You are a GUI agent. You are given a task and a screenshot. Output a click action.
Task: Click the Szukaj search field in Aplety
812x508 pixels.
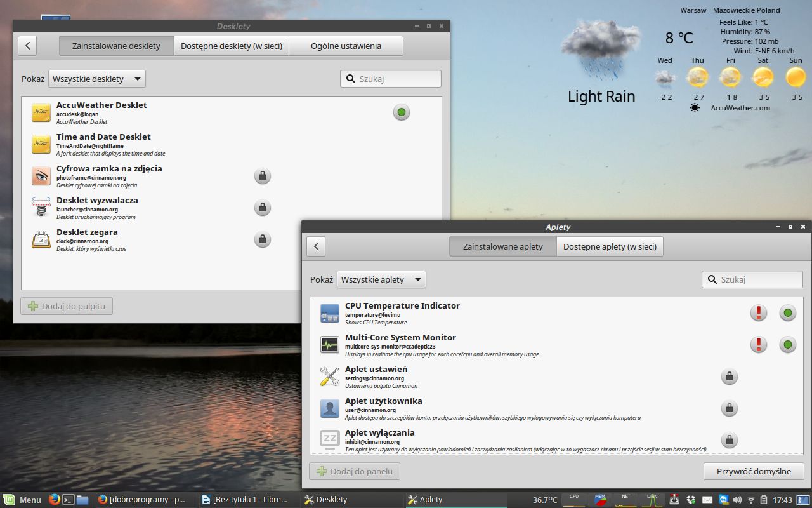coord(752,279)
